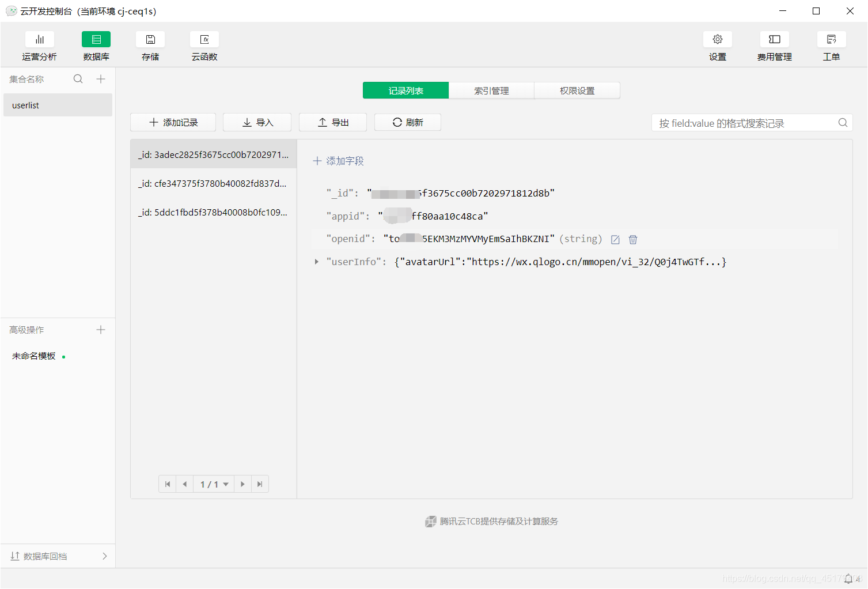Click the notification bell icon in status bar

[848, 579]
